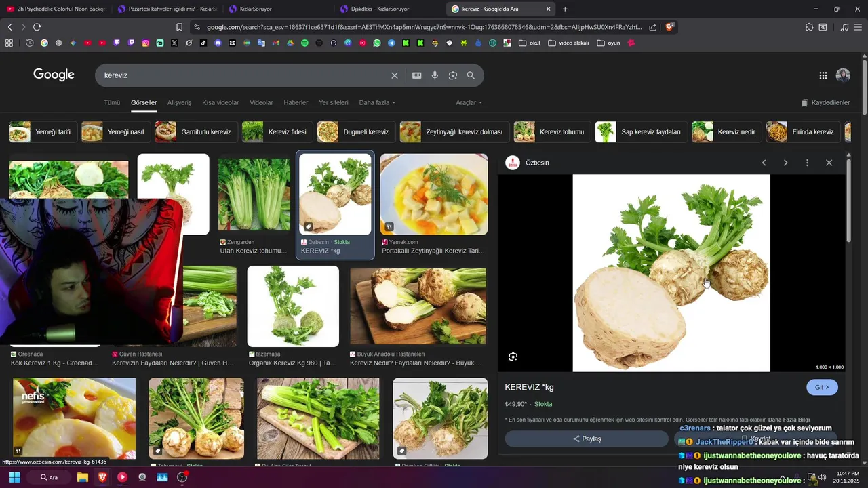Open the Özbesin source link in preview

528,163
